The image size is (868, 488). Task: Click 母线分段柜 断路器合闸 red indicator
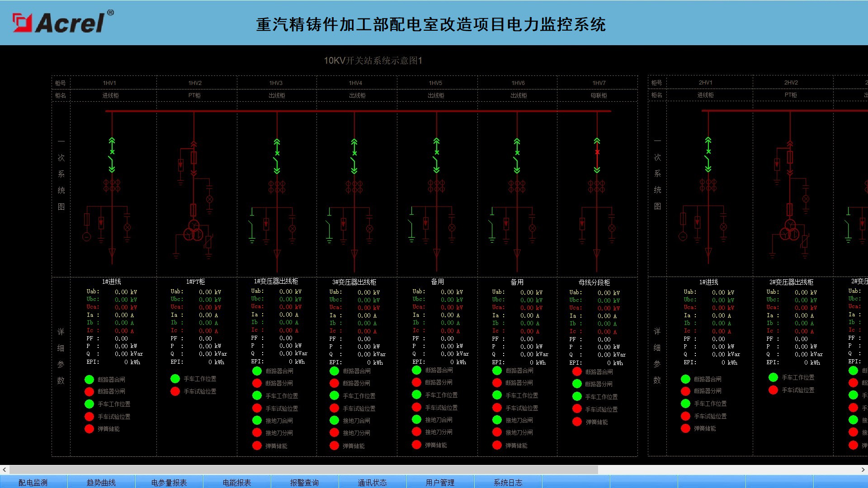coord(577,371)
